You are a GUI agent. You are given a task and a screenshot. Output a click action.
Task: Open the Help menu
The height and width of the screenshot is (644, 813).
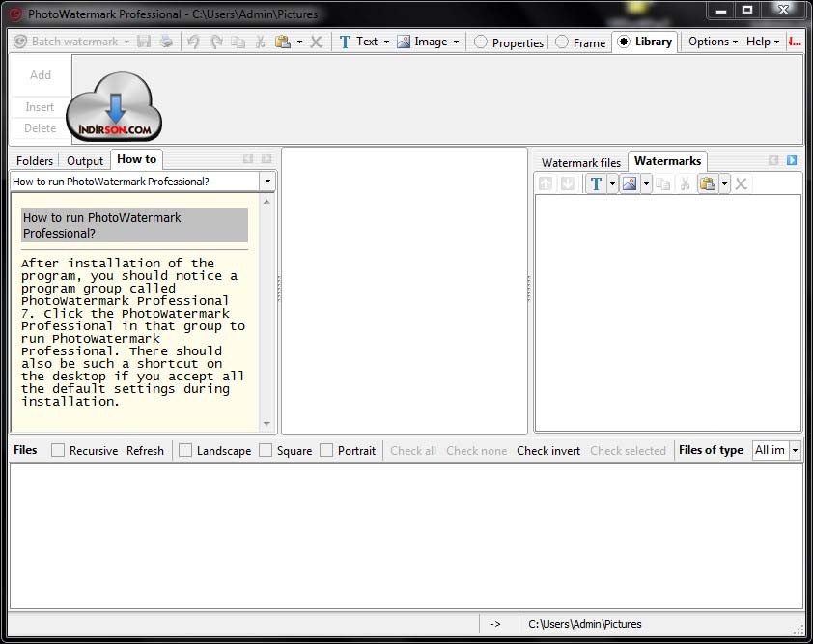763,42
